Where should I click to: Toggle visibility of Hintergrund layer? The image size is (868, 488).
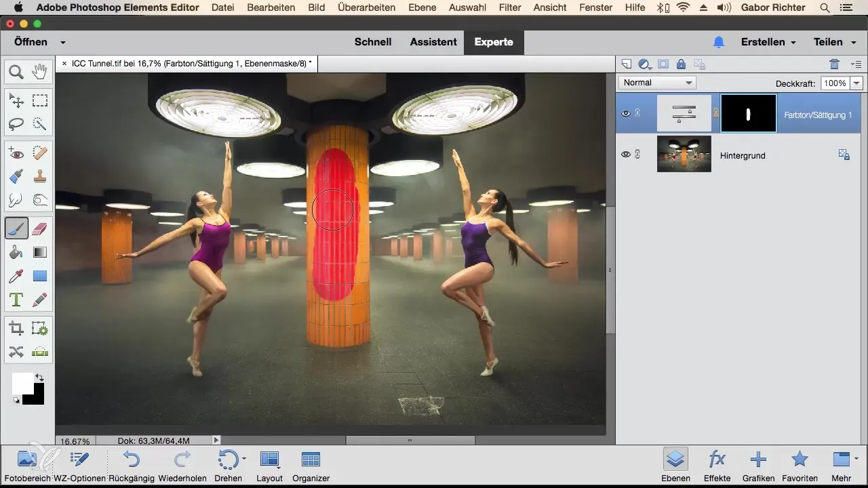point(626,155)
